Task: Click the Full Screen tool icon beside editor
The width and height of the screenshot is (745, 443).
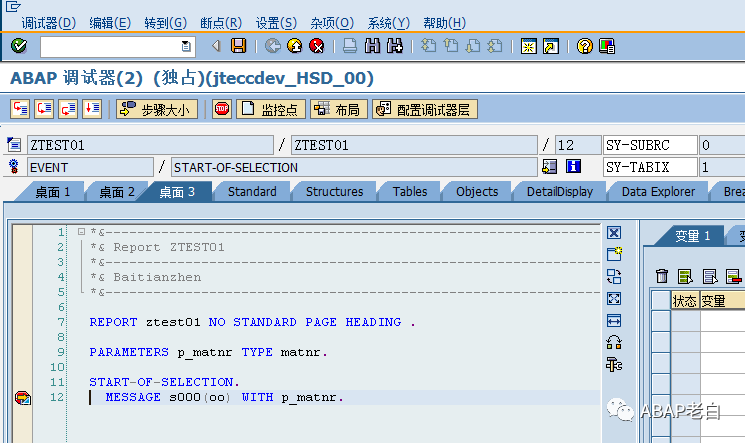Action: tap(614, 299)
